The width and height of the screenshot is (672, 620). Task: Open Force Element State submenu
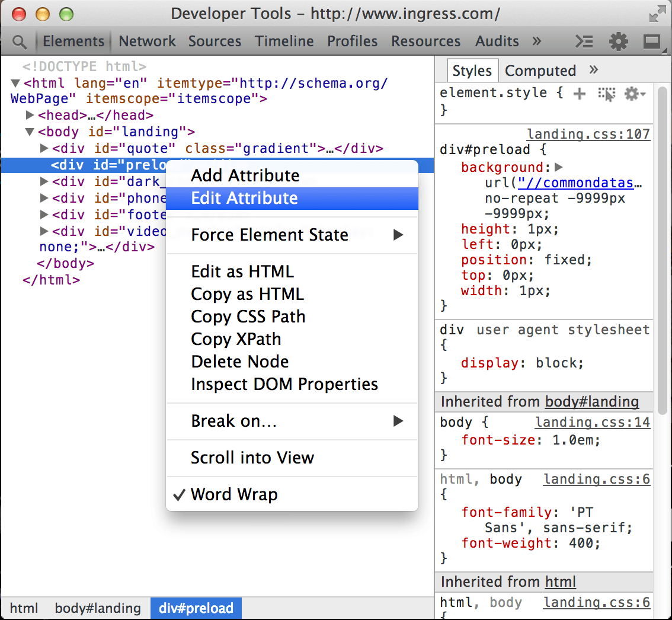click(270, 235)
